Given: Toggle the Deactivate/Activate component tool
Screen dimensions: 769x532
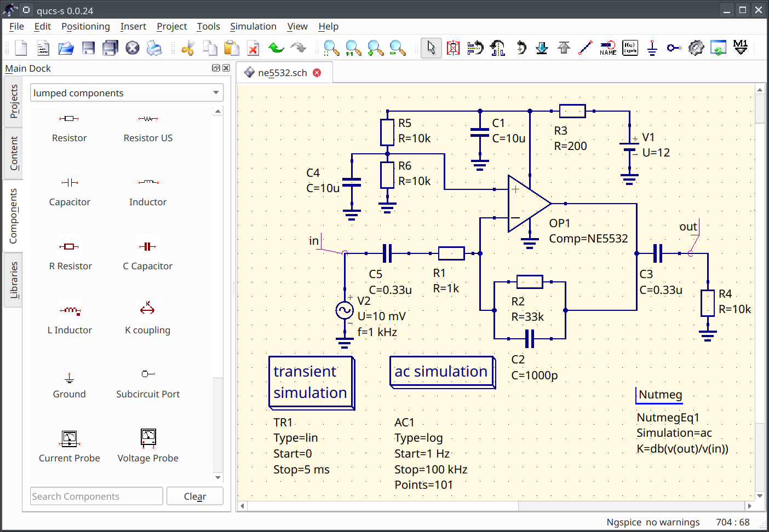Looking at the screenshot, I should tap(453, 48).
